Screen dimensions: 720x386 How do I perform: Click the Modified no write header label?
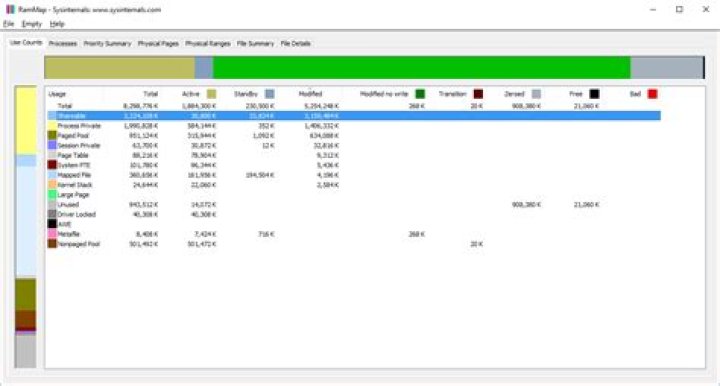click(384, 94)
